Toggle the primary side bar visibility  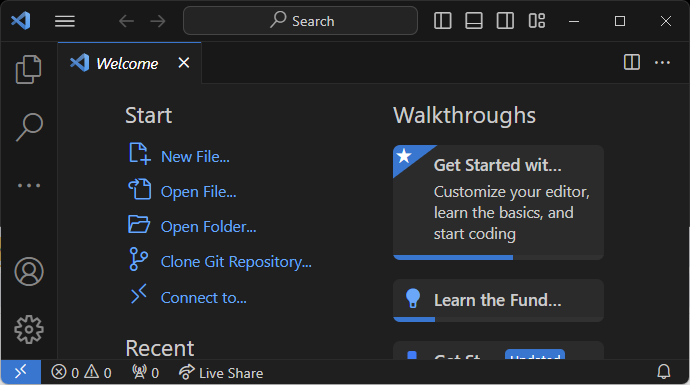[443, 21]
